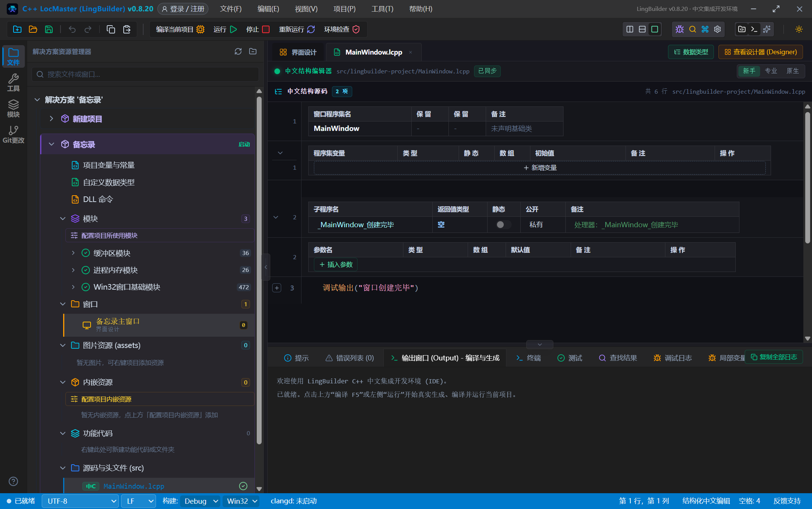The image size is (812, 509).
Task: Click the AI sparkle toolbar icon
Action: [x=767, y=29]
